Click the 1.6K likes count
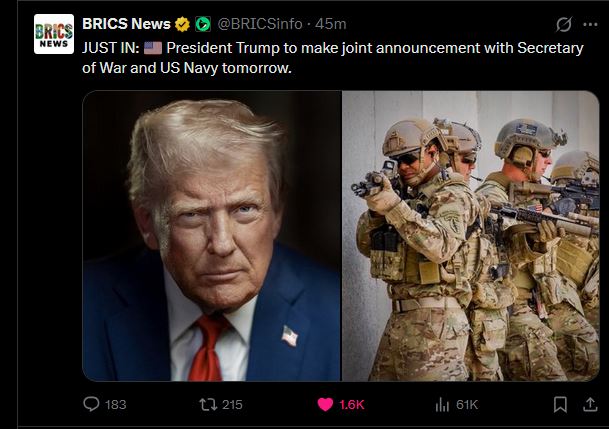The width and height of the screenshot is (609, 429). 351,405
